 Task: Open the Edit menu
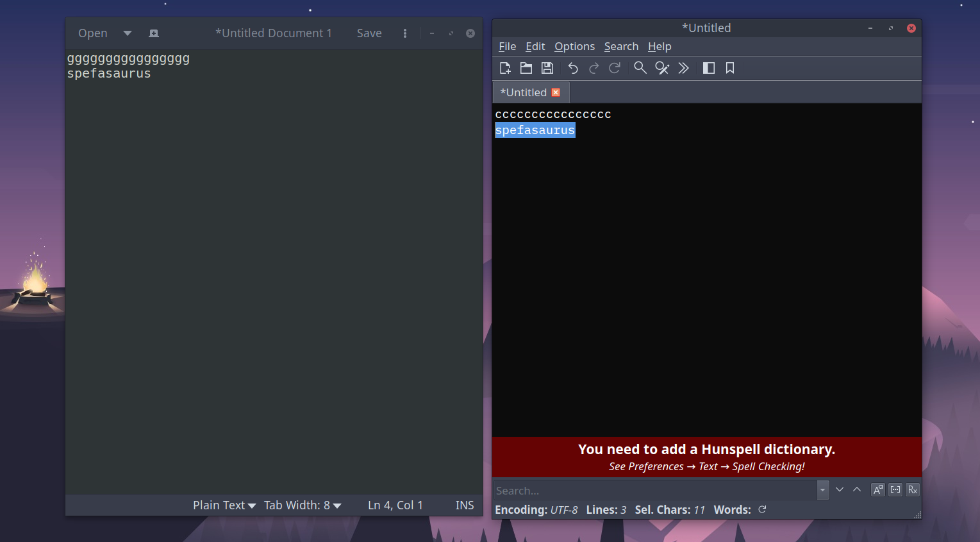(x=535, y=46)
